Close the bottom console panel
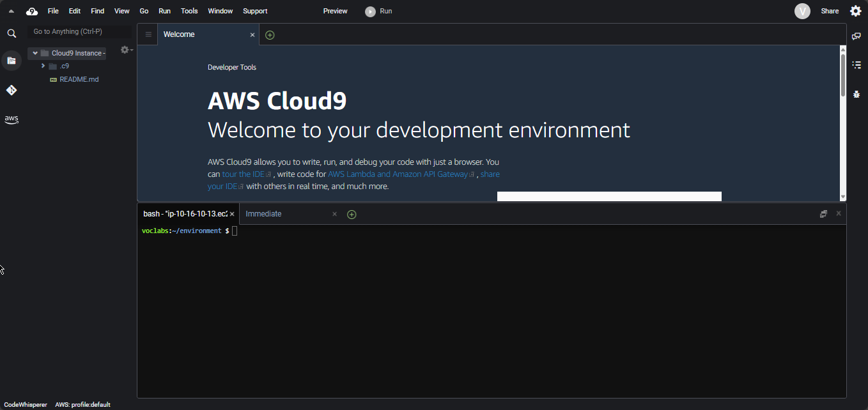 coord(839,213)
